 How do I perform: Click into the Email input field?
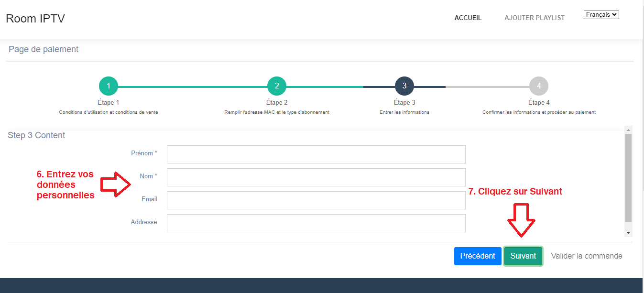[x=316, y=200]
